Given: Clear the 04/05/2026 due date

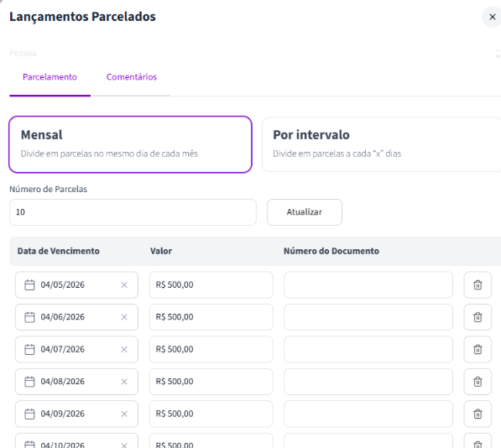Looking at the screenshot, I should coord(124,285).
